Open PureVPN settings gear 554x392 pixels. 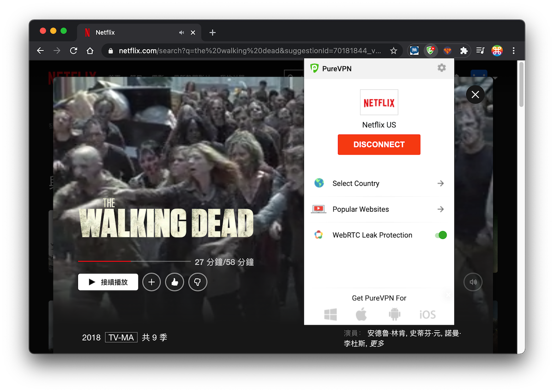(442, 68)
